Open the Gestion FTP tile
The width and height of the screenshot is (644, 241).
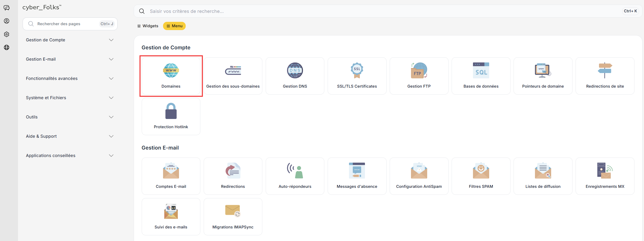pyautogui.click(x=419, y=76)
